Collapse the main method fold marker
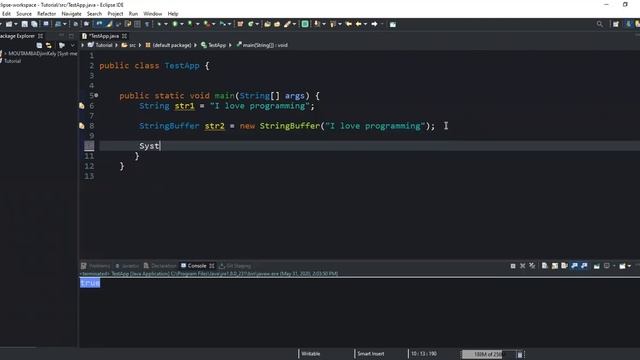Screen dimensions: 640x360 (x=96, y=95)
